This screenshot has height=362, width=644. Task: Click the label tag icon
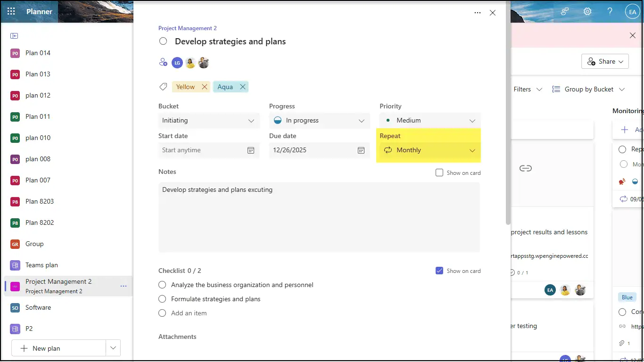[163, 87]
